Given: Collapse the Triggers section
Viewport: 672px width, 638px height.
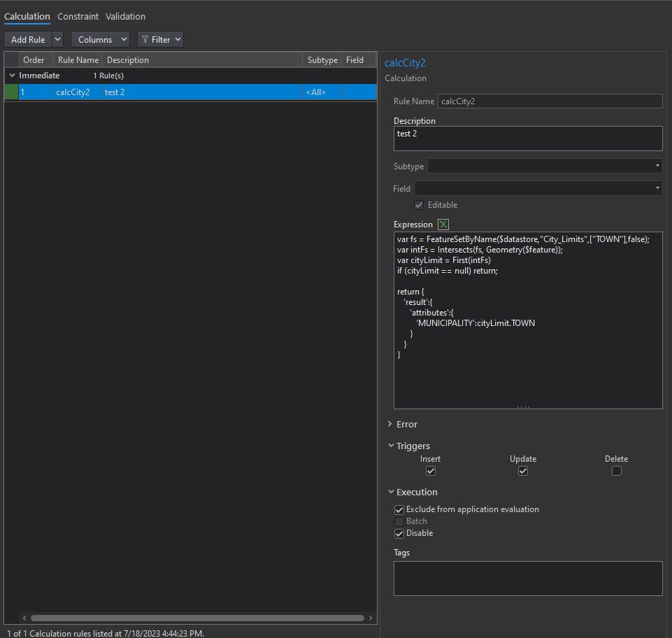Looking at the screenshot, I should (390, 446).
